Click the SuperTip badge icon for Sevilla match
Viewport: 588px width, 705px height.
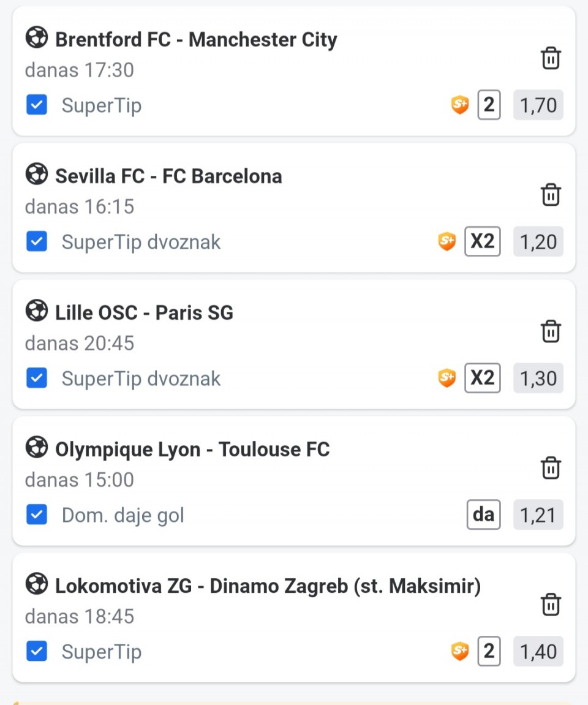[447, 242]
